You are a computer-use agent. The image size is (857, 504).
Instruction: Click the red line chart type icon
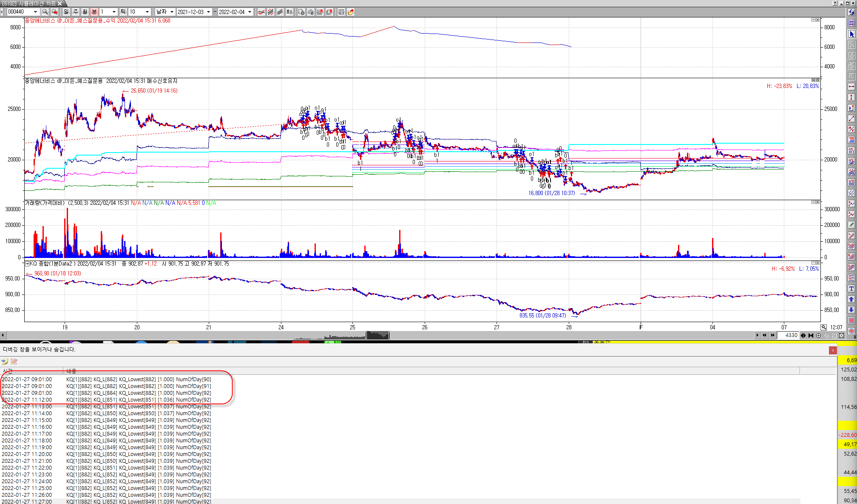(x=261, y=12)
